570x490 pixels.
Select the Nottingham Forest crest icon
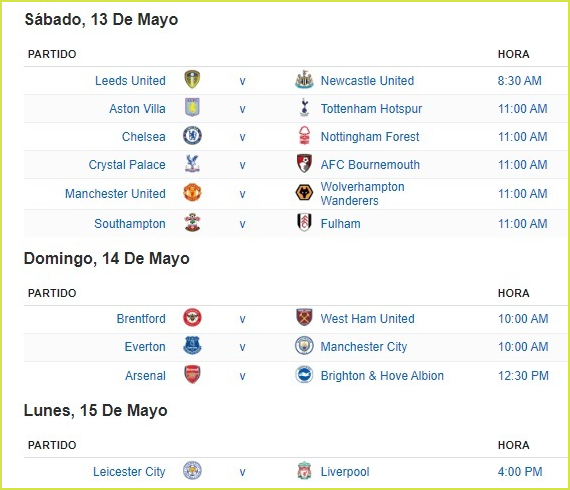pyautogui.click(x=304, y=136)
